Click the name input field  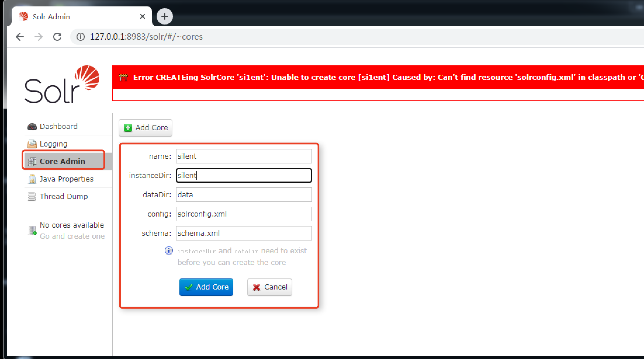[244, 156]
